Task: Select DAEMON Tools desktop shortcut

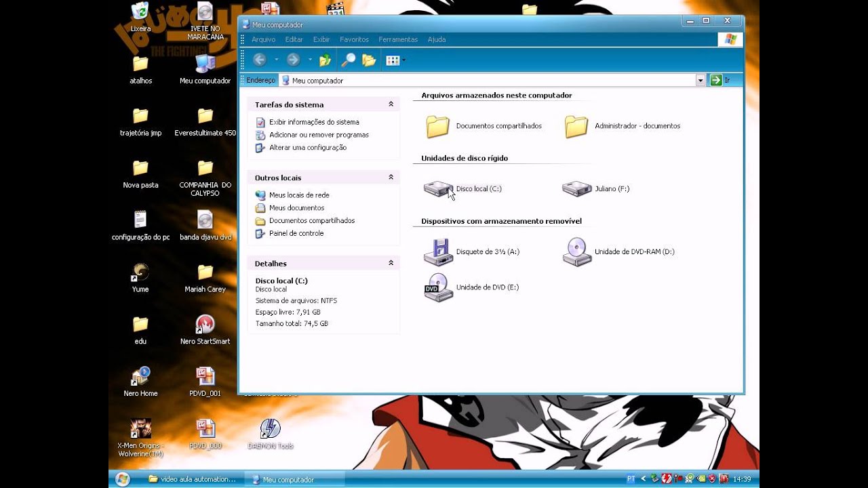Action: (x=271, y=434)
